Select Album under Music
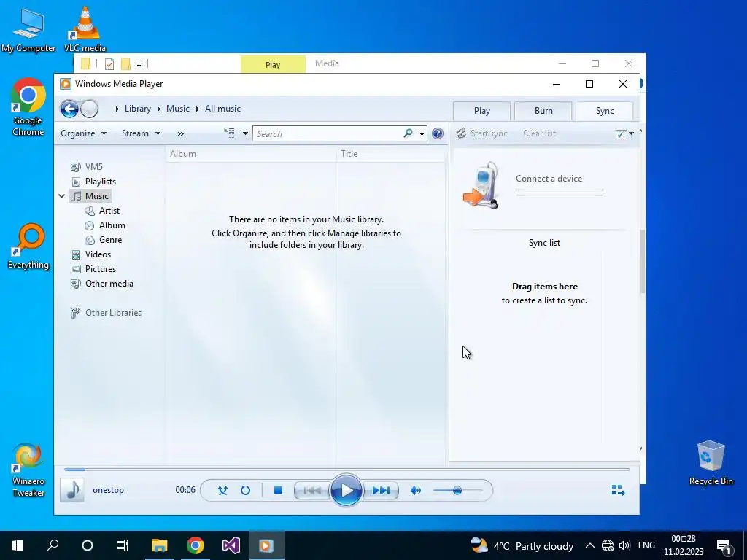 coord(105,225)
